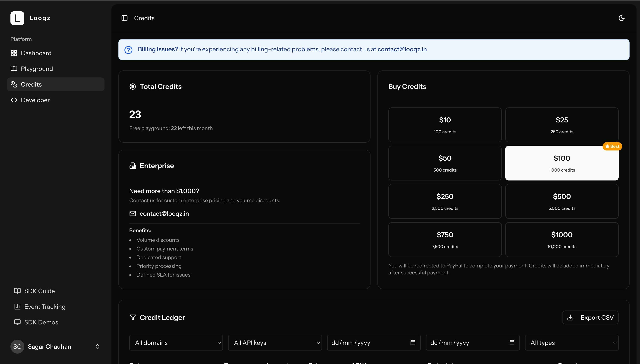Click Export CSV button
This screenshot has width=640, height=364.
(590, 317)
